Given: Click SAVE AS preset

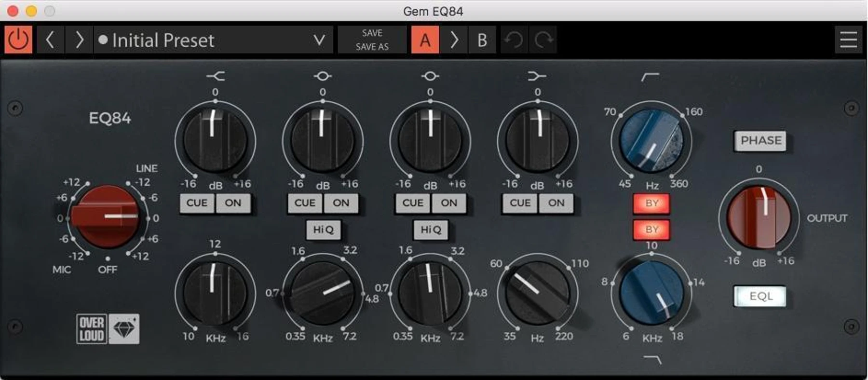Looking at the screenshot, I should [x=372, y=47].
